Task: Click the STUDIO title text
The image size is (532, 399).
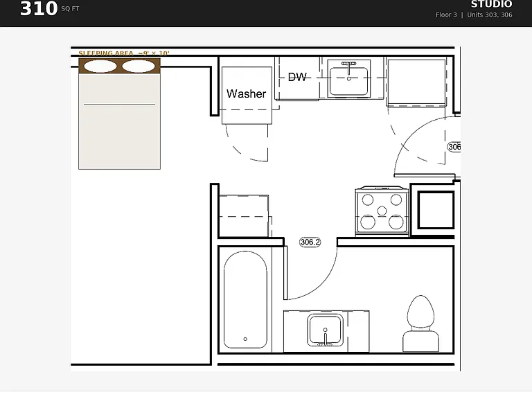Action: pos(491,4)
